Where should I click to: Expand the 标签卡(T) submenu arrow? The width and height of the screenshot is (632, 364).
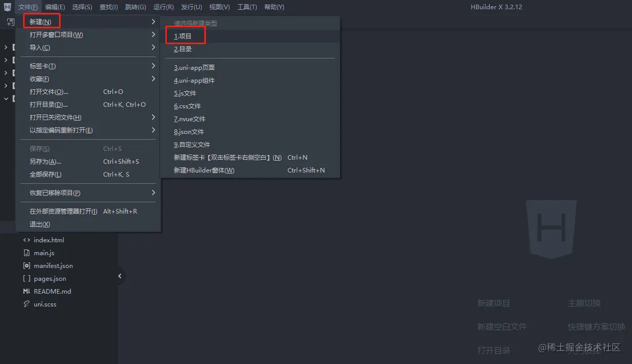[153, 66]
